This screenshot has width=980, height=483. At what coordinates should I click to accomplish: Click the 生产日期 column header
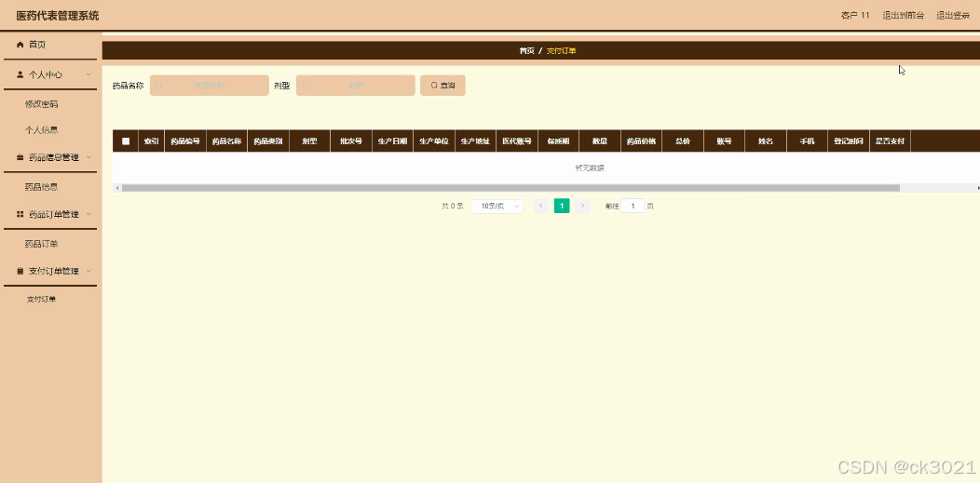[392, 141]
